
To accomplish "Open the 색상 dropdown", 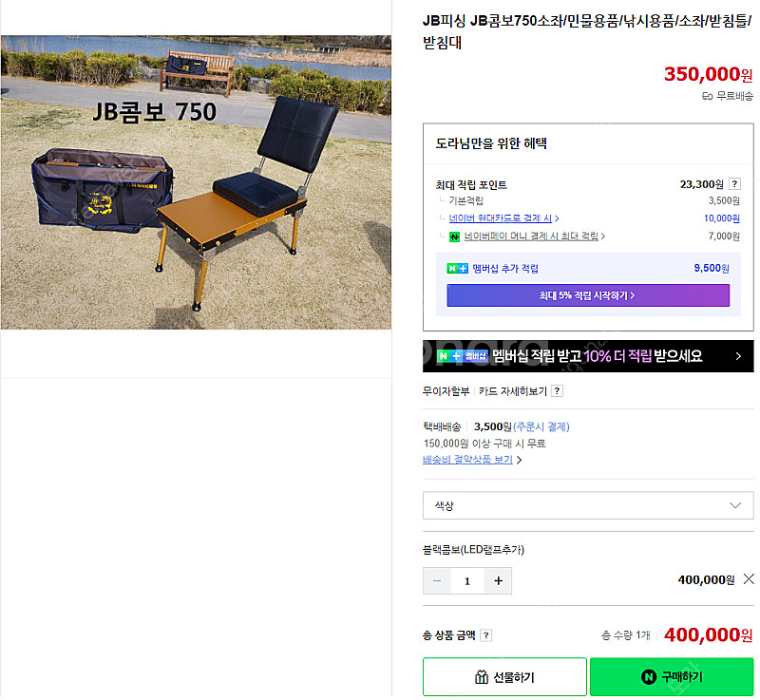I will coord(588,505).
